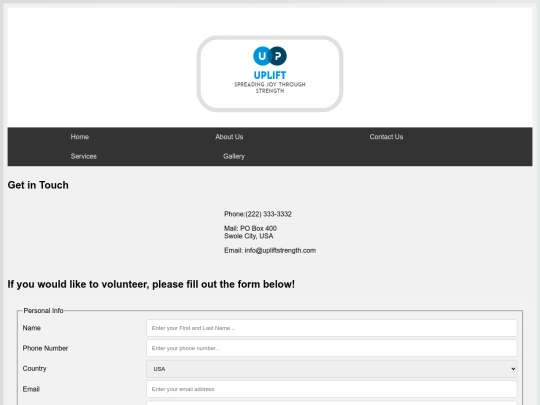Image resolution: width=540 pixels, height=405 pixels.
Task: Open the Country dropdown showing USA
Action: 332,369
